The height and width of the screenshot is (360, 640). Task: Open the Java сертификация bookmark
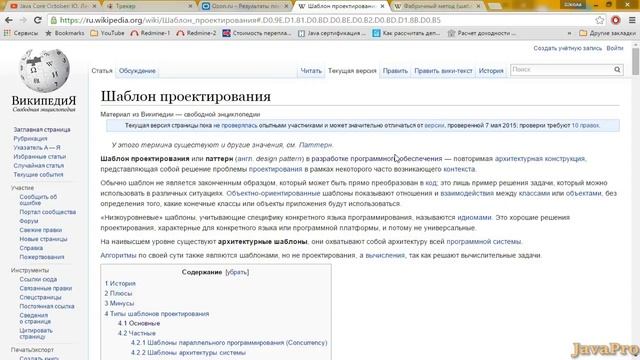332,33
